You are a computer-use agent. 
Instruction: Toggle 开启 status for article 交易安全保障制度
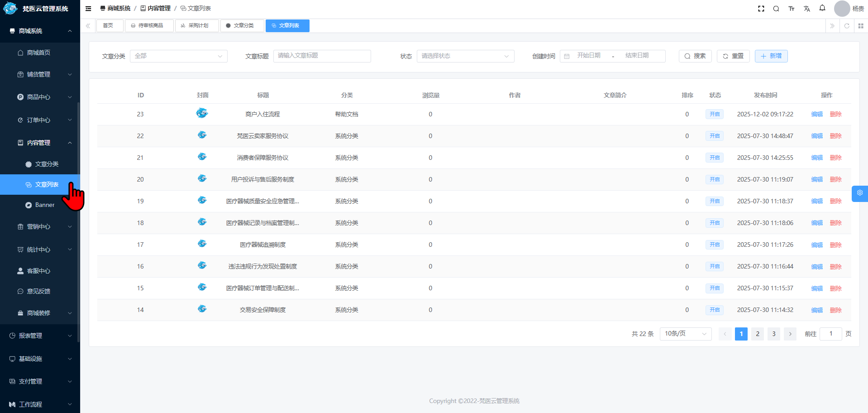714,310
